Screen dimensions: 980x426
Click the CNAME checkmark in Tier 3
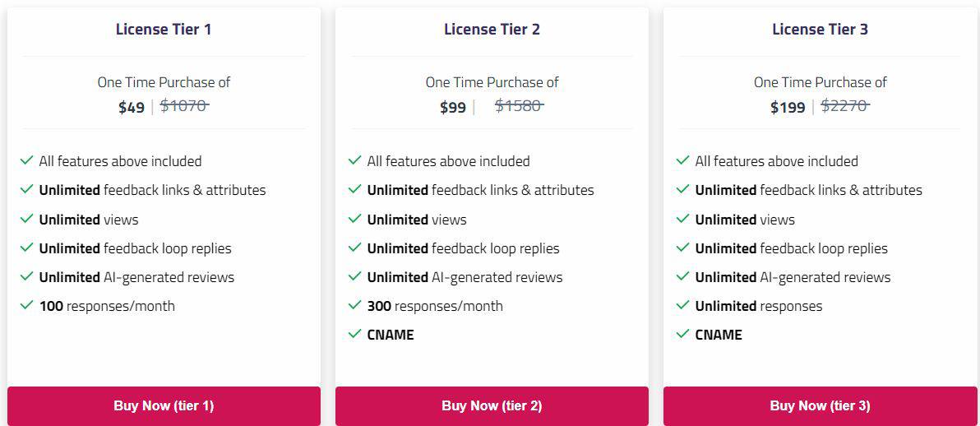coord(682,334)
